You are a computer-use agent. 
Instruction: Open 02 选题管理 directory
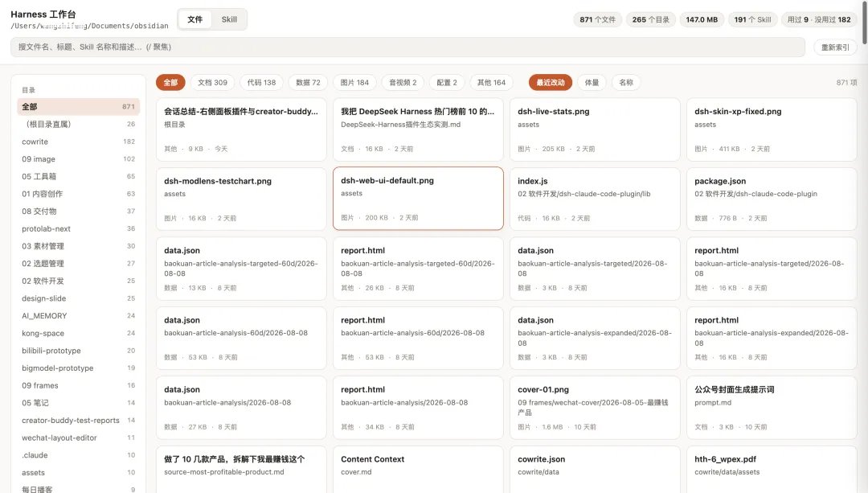[78, 264]
